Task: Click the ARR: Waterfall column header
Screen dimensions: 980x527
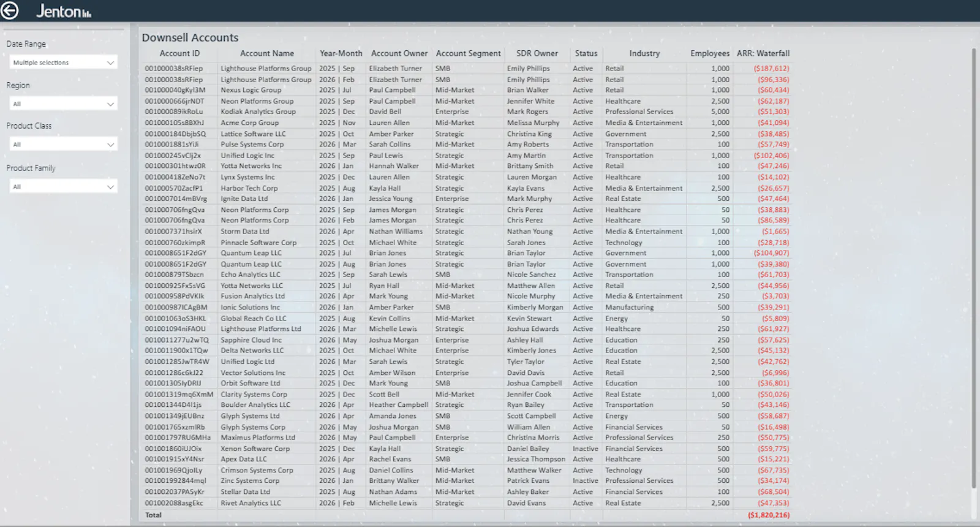Action: pos(763,53)
